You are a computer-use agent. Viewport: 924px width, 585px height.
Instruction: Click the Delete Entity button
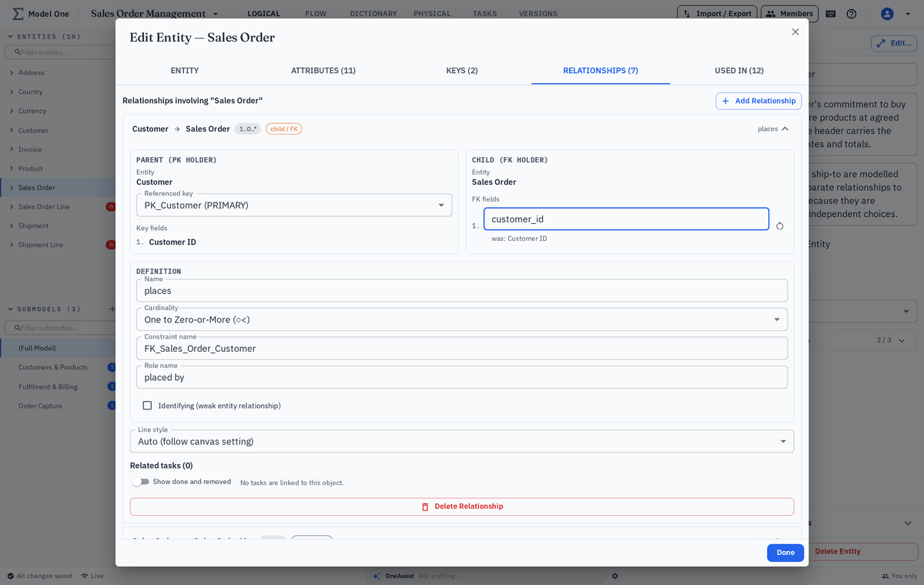pyautogui.click(x=863, y=551)
